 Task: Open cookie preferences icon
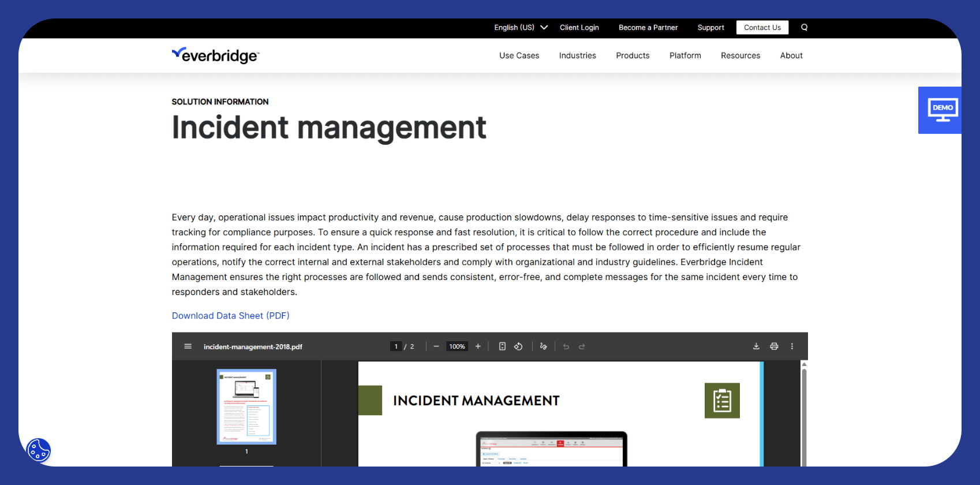point(39,450)
